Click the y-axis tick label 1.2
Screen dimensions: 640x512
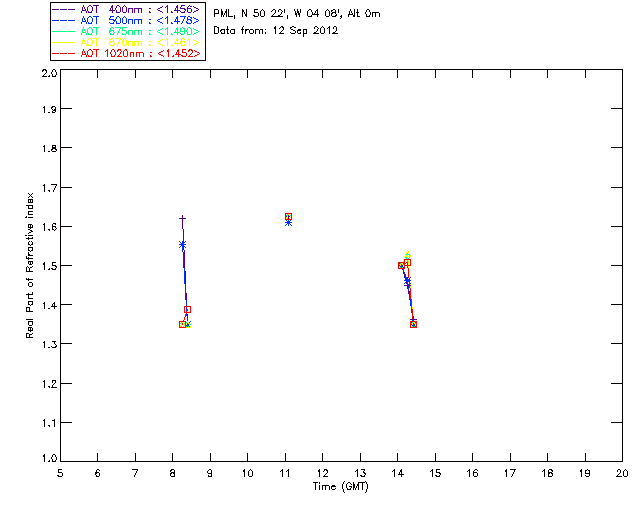(49, 384)
